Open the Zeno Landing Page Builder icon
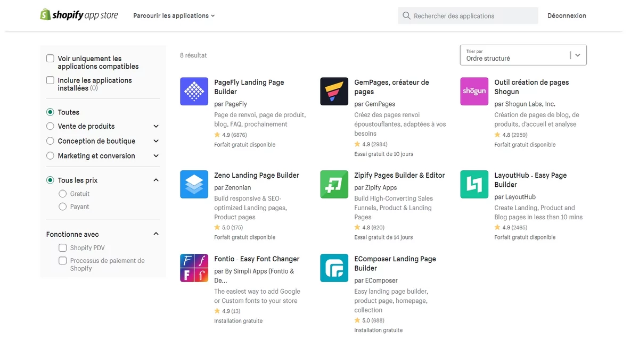The image size is (639, 364). (194, 184)
